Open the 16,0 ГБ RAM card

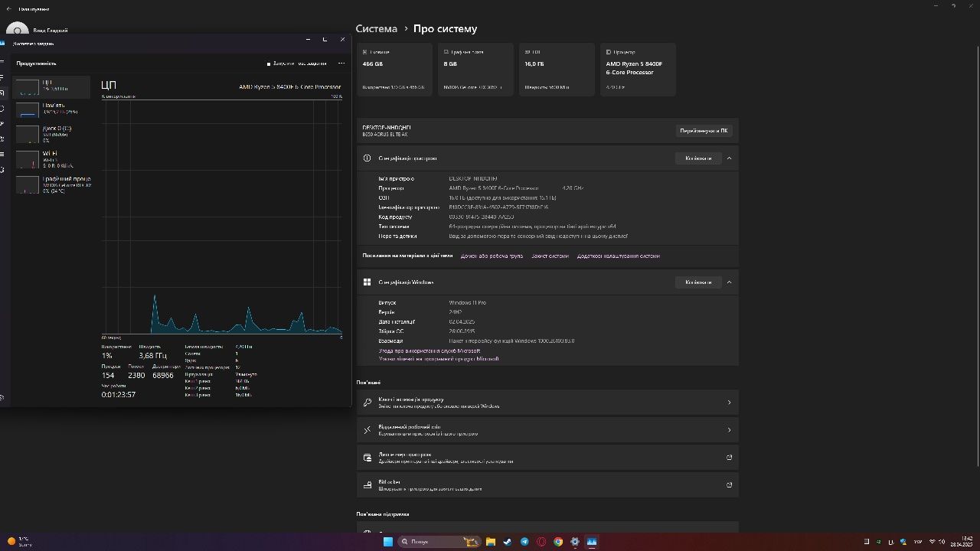pyautogui.click(x=557, y=70)
